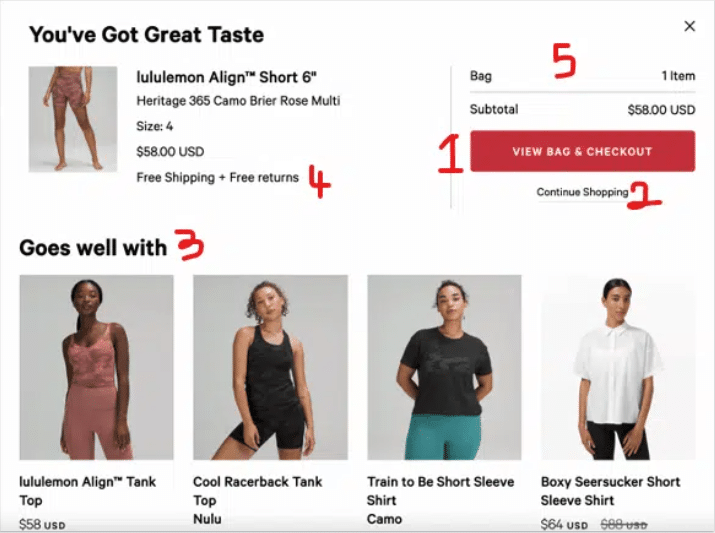Click View Bag & Checkout button

pyautogui.click(x=582, y=151)
